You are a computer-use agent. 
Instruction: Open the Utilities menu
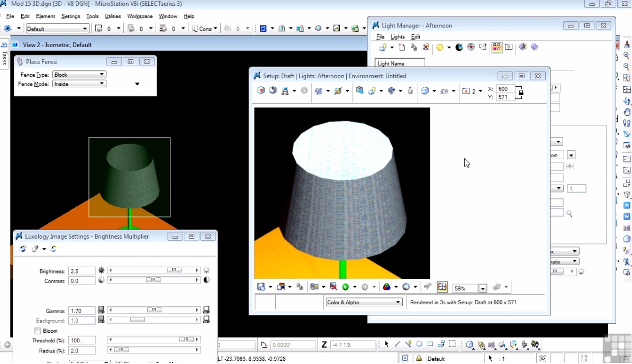pyautogui.click(x=113, y=16)
